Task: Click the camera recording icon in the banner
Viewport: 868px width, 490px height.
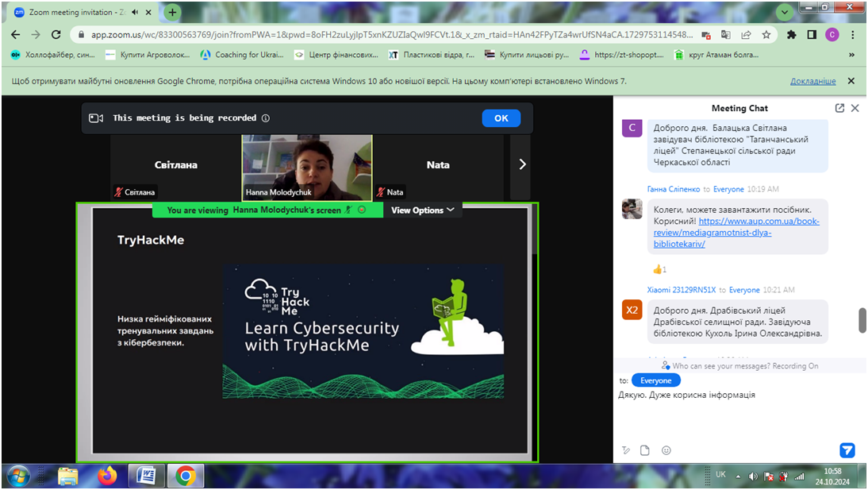Action: pyautogui.click(x=96, y=118)
